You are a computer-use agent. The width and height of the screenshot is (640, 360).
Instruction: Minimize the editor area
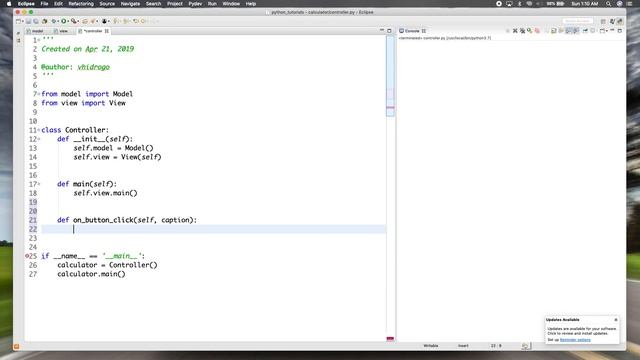pos(382,30)
